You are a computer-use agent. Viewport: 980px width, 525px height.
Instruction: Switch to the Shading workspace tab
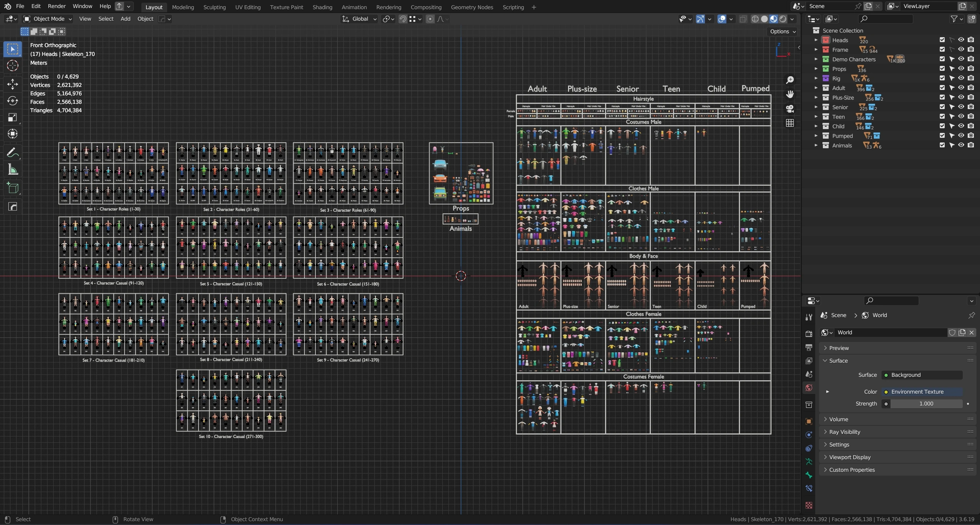(x=322, y=7)
